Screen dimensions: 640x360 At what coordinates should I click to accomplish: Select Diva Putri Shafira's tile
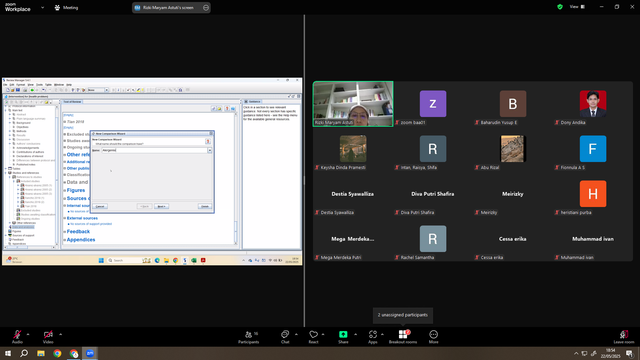coord(433,194)
